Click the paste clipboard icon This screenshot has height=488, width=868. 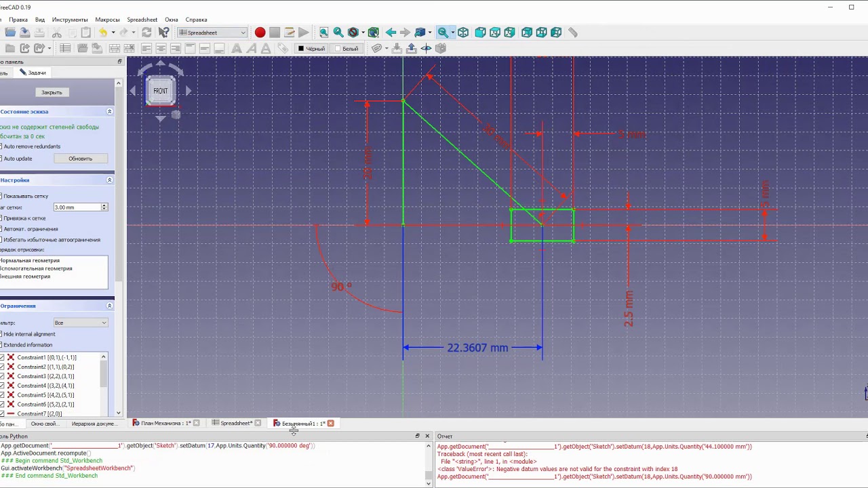point(86,33)
